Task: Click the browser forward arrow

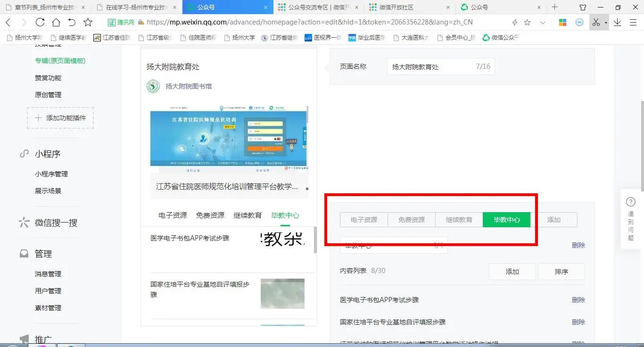Action: pos(24,22)
